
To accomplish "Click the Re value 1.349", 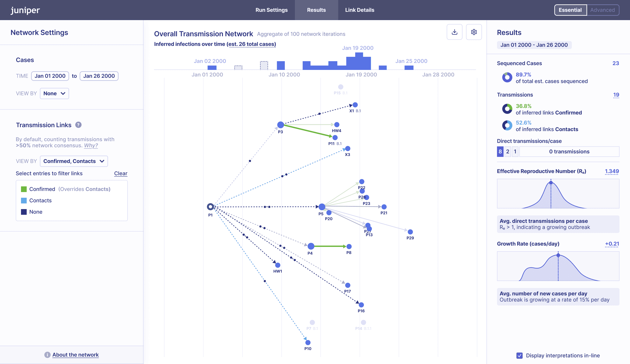I will pyautogui.click(x=612, y=171).
